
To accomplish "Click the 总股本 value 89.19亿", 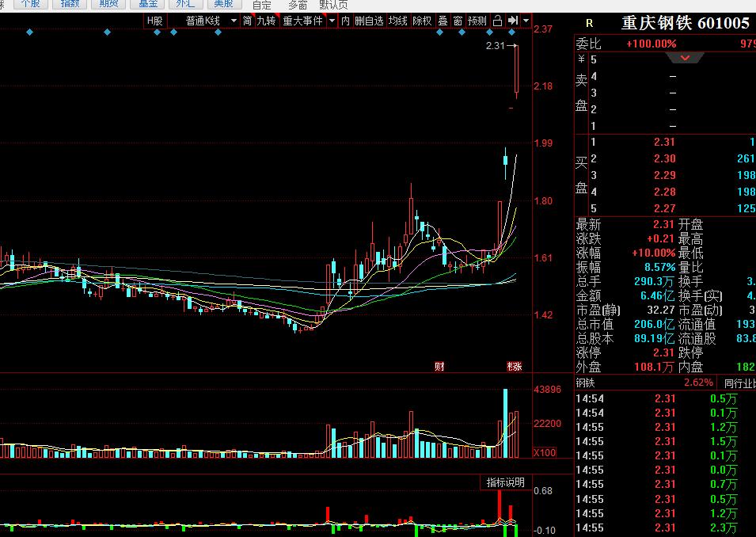I will click(x=654, y=338).
